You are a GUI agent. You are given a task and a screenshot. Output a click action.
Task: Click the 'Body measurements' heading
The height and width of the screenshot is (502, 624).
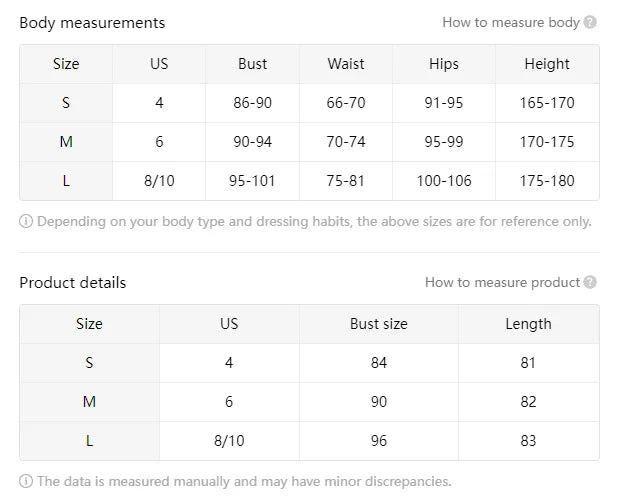[x=92, y=22]
